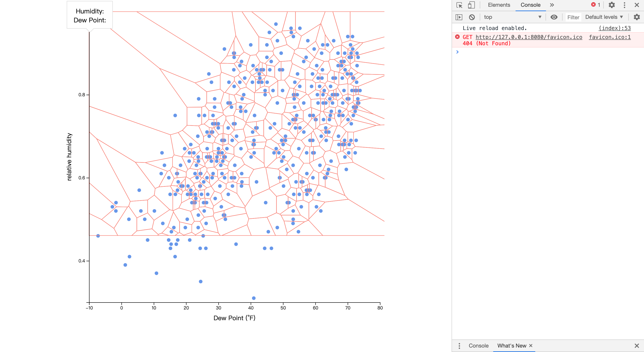This screenshot has width=644, height=352.
Task: Click the 70 x-axis tick label
Action: [348, 308]
